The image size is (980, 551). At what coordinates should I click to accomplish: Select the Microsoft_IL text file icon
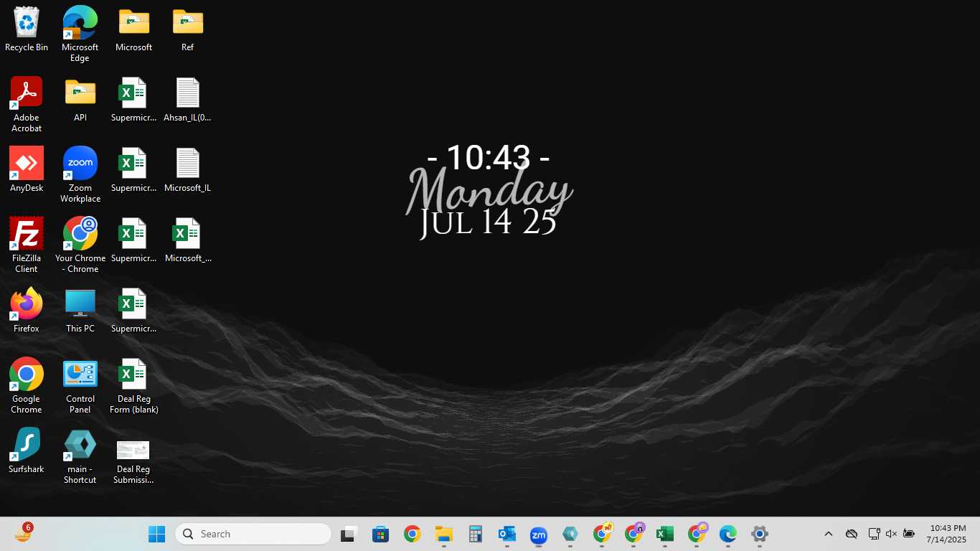(187, 170)
